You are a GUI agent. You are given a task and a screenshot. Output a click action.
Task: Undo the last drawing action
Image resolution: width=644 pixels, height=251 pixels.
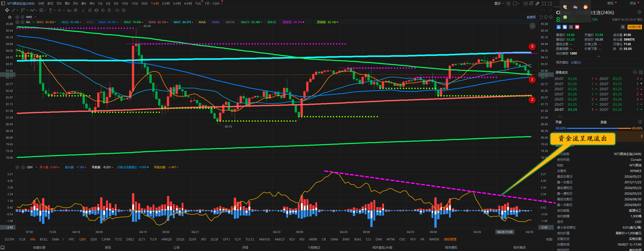pyautogui.click(x=543, y=10)
